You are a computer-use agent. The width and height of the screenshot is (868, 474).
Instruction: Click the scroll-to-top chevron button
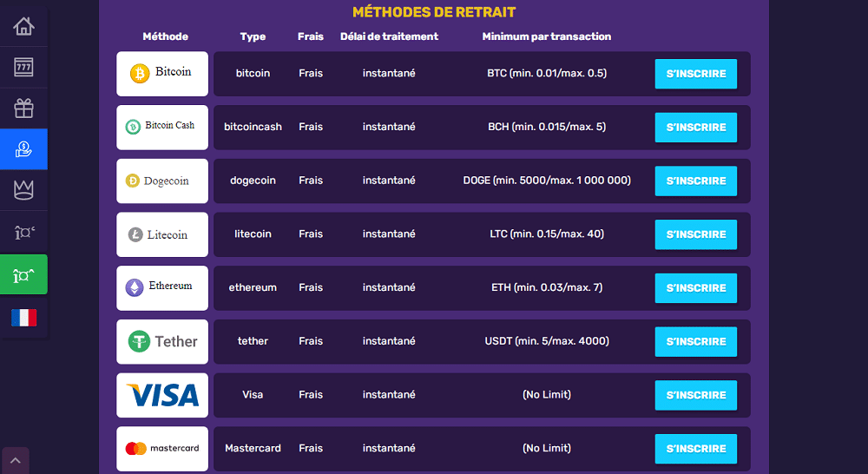pyautogui.click(x=16, y=461)
